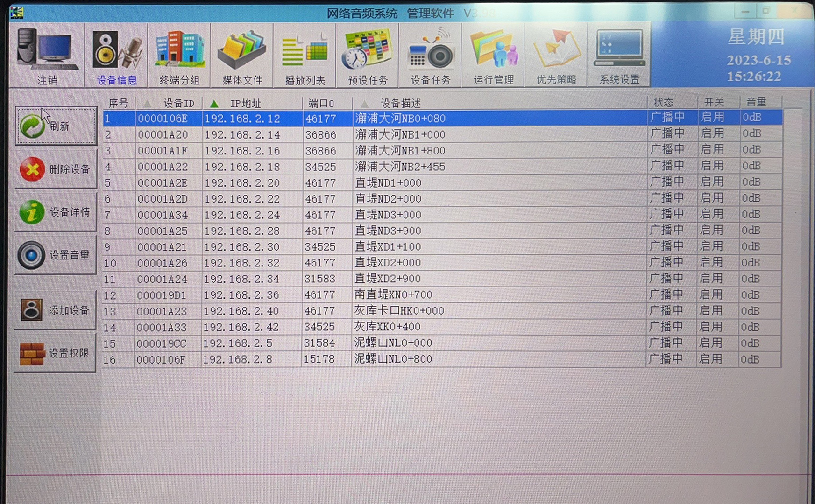Sort by the 设备描述 column header
The image size is (815, 504).
click(400, 104)
